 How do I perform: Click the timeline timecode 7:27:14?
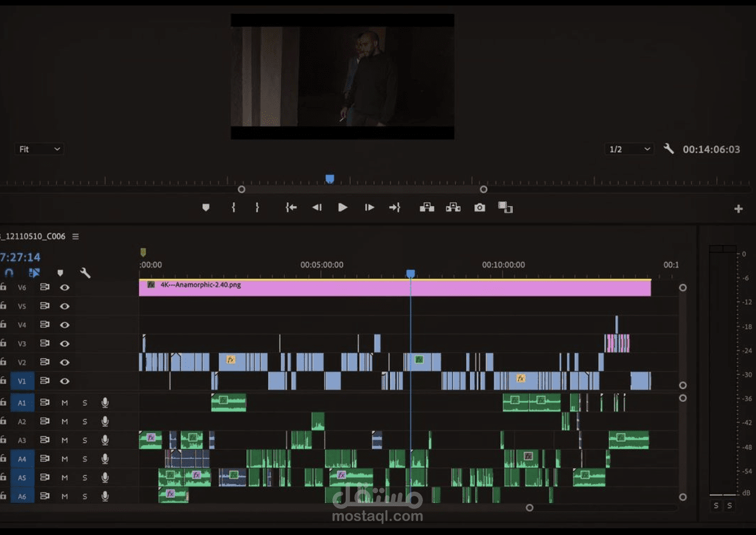(x=19, y=257)
